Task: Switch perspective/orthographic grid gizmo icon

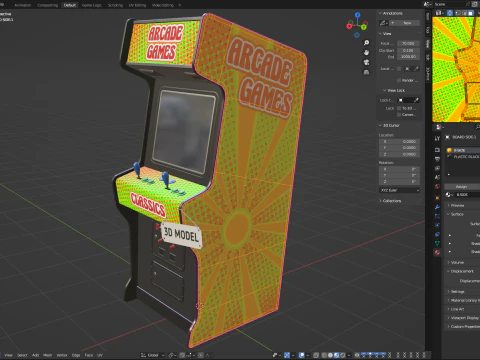Action: coord(366,72)
